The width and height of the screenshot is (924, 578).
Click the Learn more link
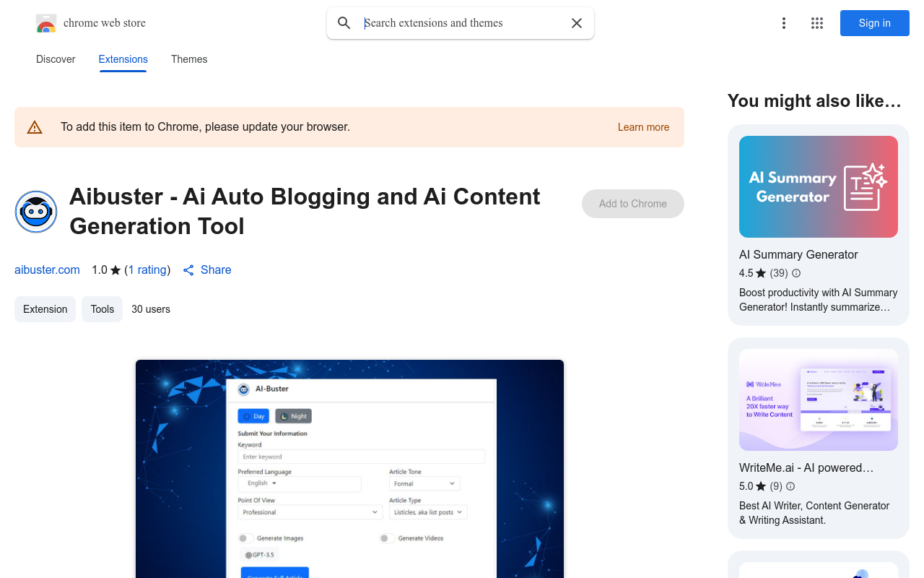[x=643, y=127]
